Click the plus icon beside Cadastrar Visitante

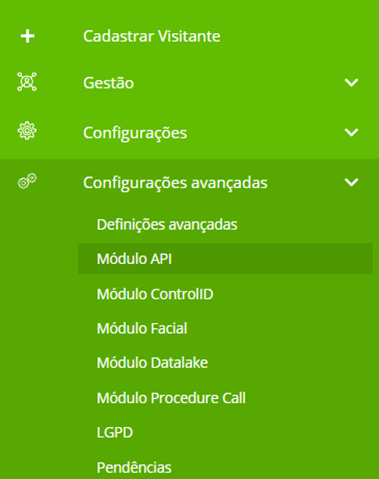tap(27, 36)
